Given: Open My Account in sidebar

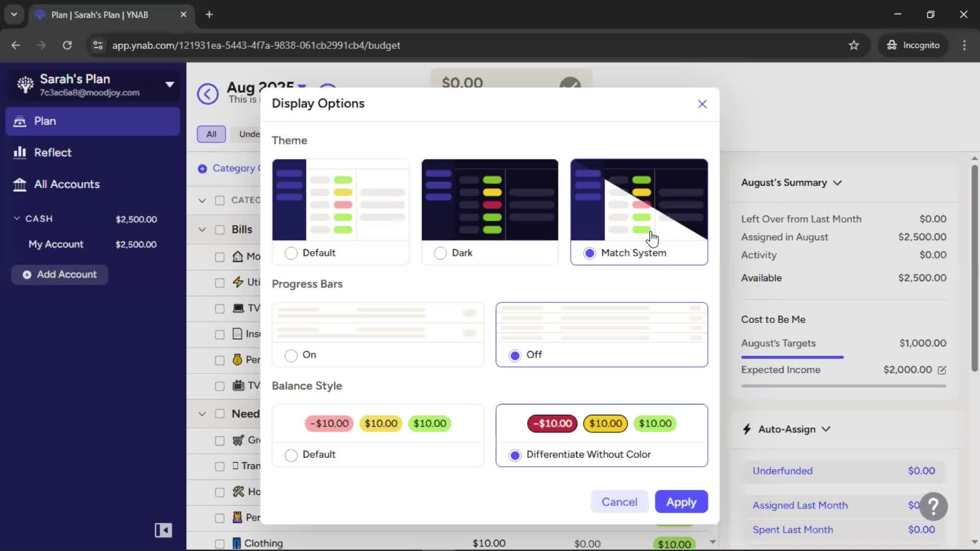Looking at the screenshot, I should click(x=92, y=244).
